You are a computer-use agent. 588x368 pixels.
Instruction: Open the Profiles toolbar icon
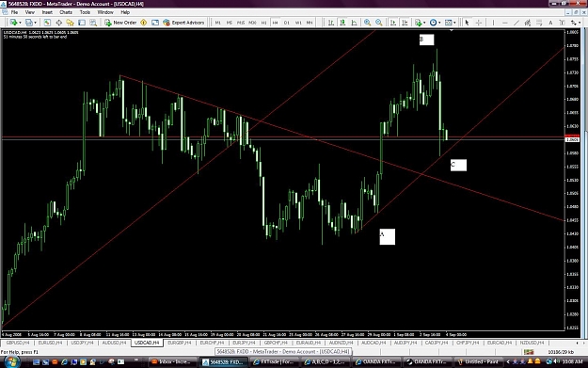[28, 23]
